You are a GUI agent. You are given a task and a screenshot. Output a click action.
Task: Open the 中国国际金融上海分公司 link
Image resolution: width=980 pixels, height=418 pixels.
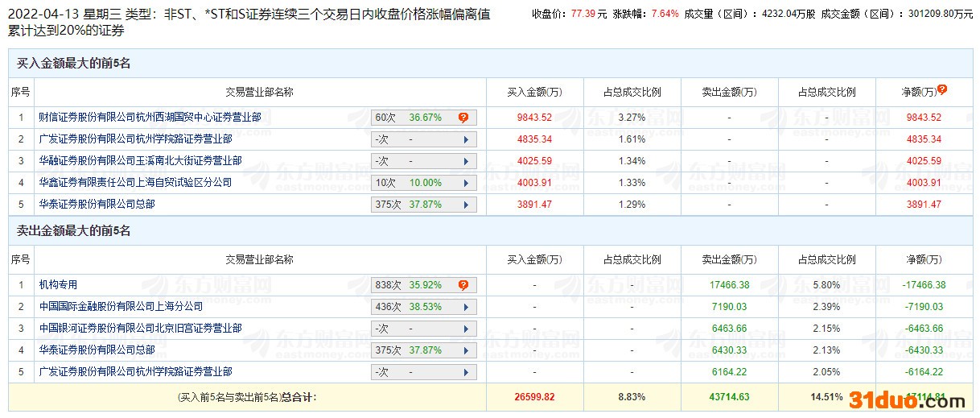tap(121, 307)
